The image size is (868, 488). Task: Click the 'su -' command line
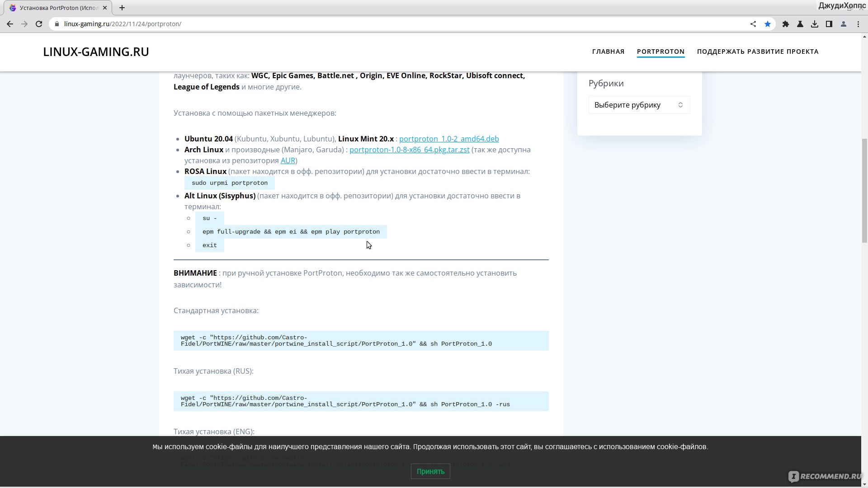(x=210, y=218)
